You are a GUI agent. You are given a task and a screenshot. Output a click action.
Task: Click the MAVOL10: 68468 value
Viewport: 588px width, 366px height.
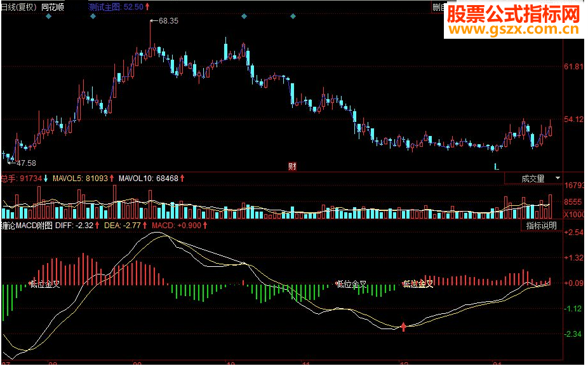[149, 179]
